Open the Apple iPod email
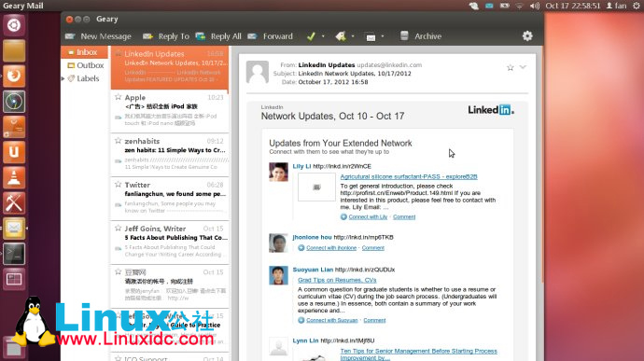644x361 pixels. [x=170, y=110]
